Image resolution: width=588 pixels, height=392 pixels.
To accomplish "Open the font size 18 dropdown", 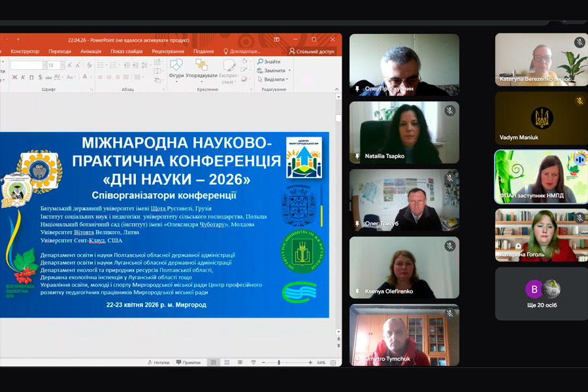I will pyautogui.click(x=63, y=65).
